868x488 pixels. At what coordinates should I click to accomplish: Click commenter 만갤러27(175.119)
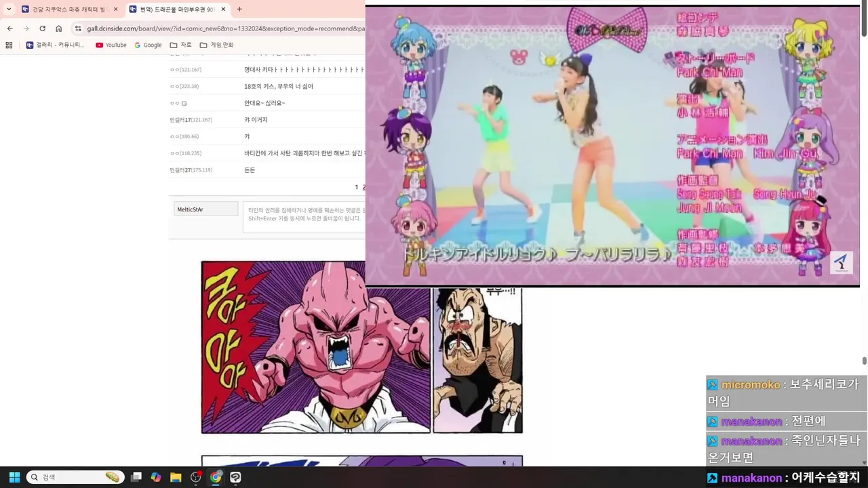pyautogui.click(x=191, y=170)
